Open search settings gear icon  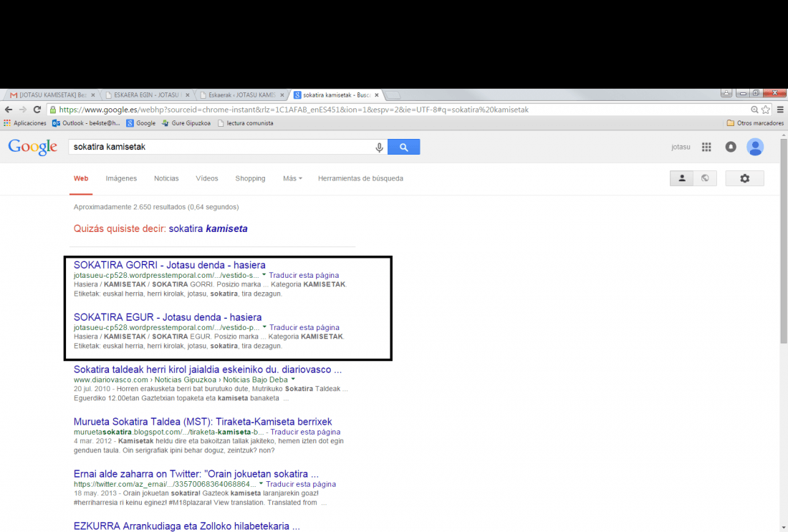click(x=745, y=178)
